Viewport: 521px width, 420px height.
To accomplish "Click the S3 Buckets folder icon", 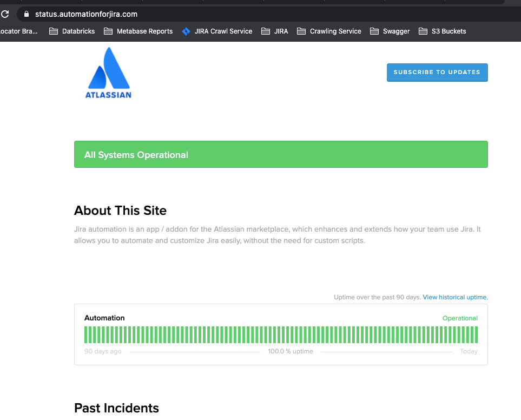I will tap(423, 31).
